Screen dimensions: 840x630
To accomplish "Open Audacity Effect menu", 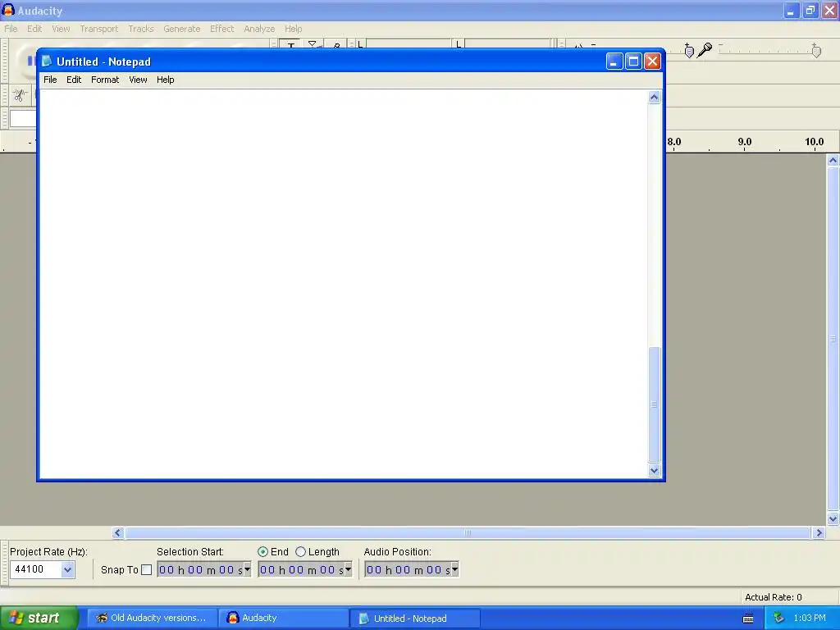I will (221, 29).
